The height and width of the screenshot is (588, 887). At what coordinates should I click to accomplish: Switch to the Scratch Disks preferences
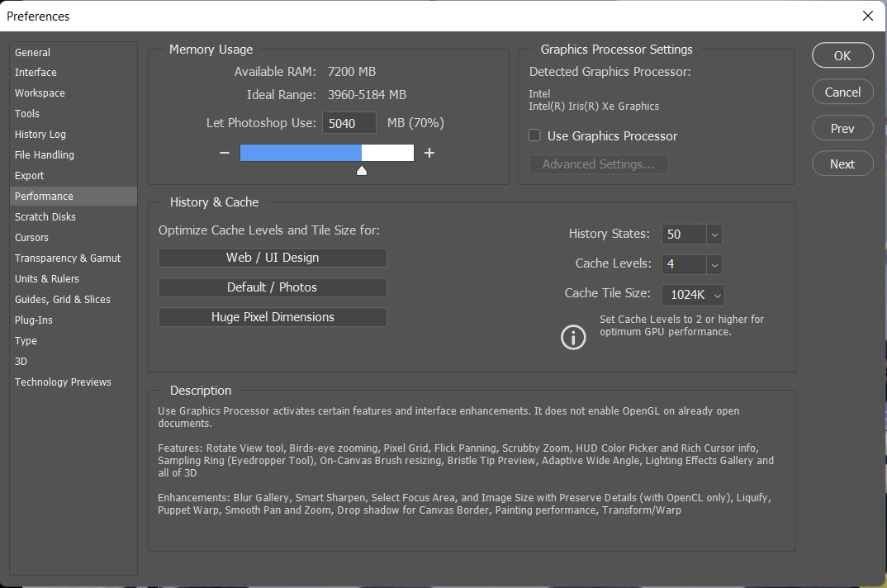(x=45, y=216)
